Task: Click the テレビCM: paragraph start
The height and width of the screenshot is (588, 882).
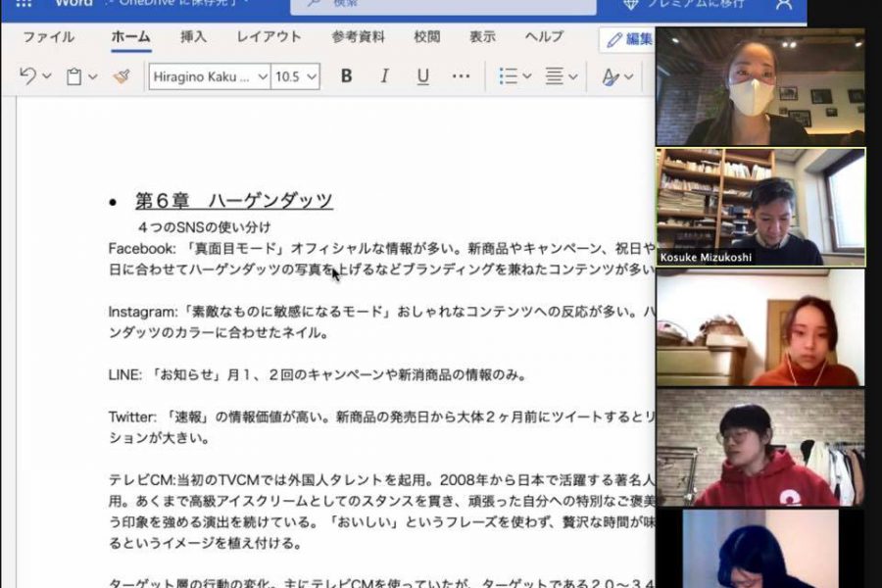Action: 142,480
